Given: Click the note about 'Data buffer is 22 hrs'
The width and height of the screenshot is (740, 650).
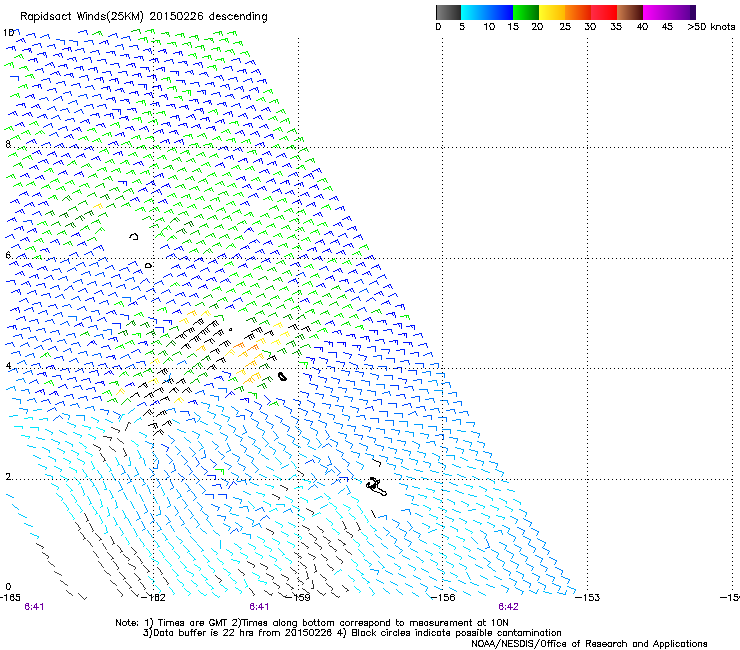Looking at the screenshot, I should click(352, 633).
